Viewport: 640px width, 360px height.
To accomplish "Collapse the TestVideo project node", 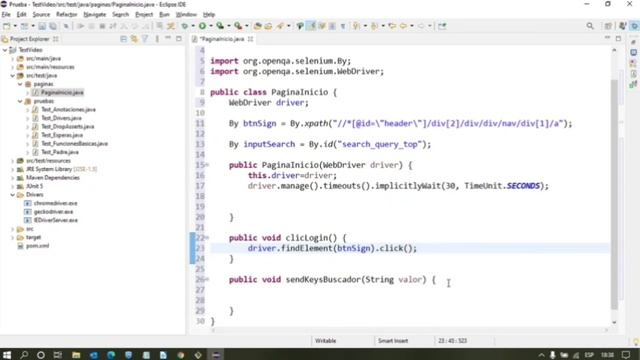I will click(5, 50).
